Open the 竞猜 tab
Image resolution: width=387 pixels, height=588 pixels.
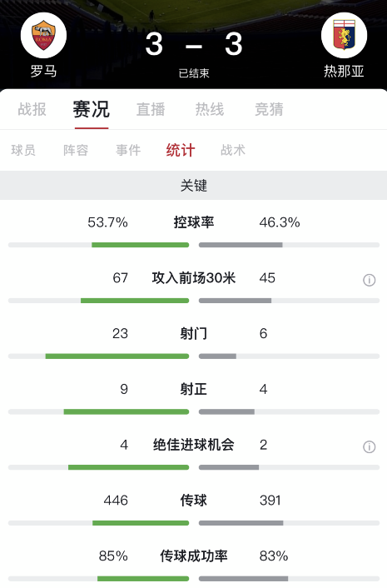(x=269, y=109)
